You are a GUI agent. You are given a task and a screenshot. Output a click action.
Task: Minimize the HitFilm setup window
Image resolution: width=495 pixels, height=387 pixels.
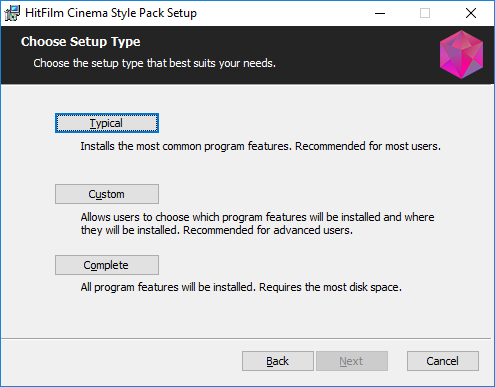pyautogui.click(x=380, y=13)
